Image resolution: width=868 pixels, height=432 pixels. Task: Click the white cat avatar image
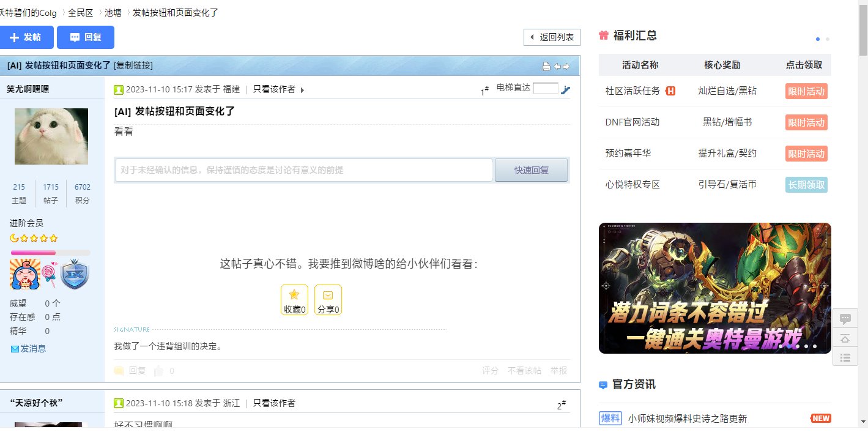pos(51,136)
